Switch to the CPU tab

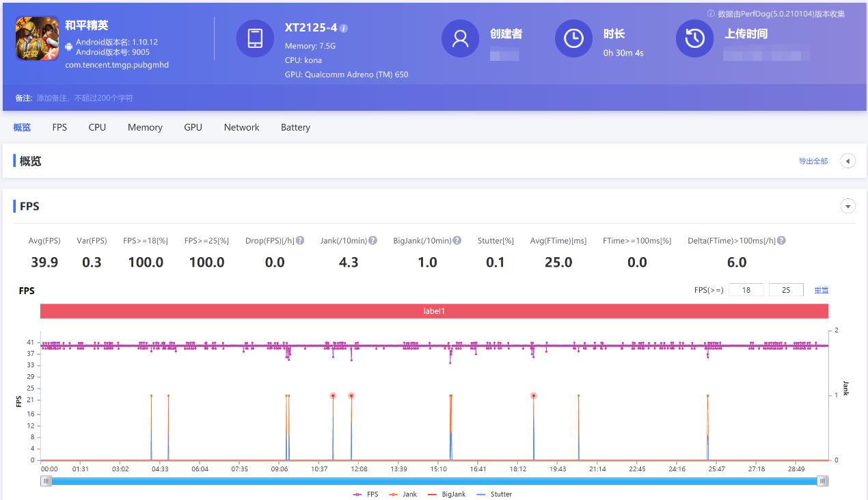[96, 127]
